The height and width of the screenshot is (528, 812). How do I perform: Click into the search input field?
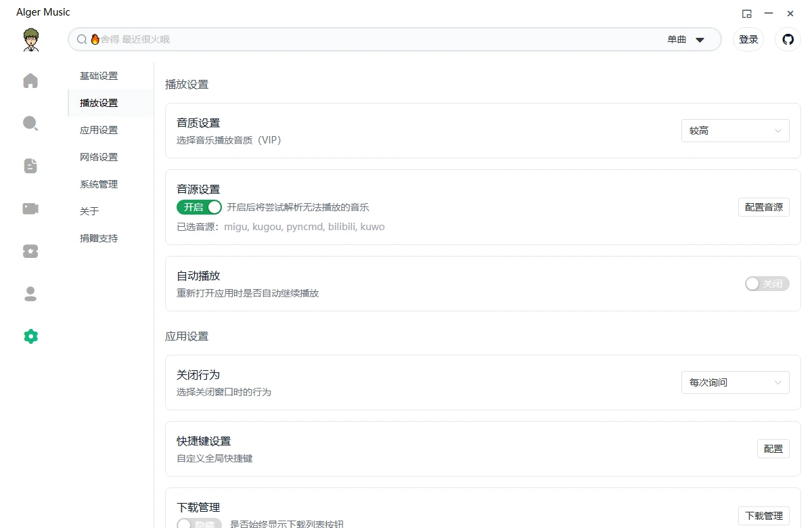(x=372, y=39)
